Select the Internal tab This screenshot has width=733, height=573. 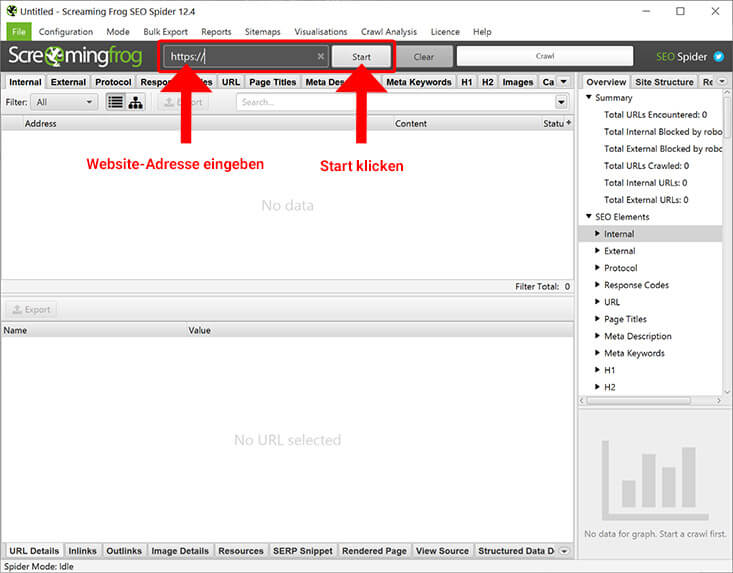[25, 82]
